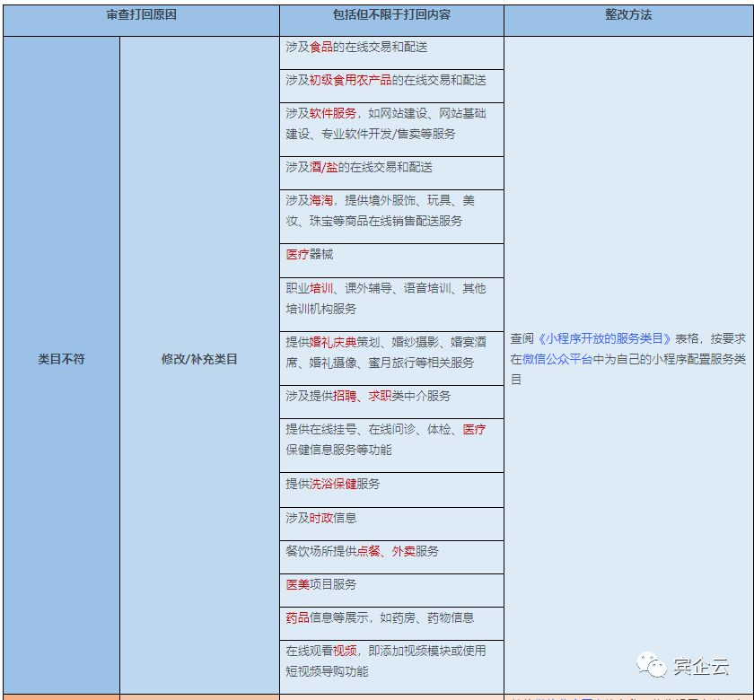Select the row 医美项目服务
754x700 pixels.
click(391, 591)
